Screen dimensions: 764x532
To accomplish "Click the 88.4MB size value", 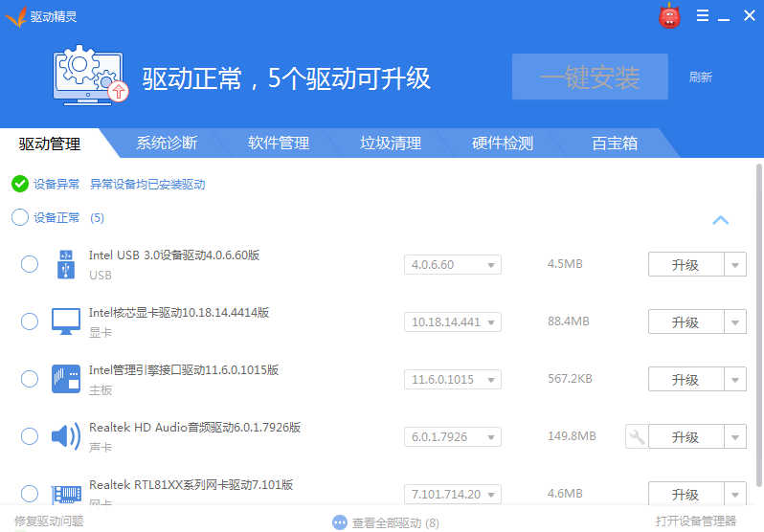I will coord(569,321).
